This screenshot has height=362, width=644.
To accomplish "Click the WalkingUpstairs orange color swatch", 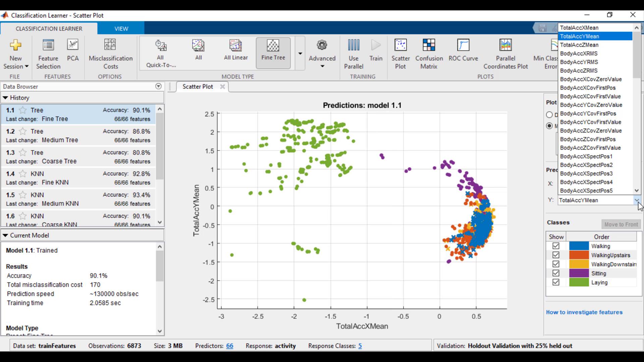I will tap(579, 255).
